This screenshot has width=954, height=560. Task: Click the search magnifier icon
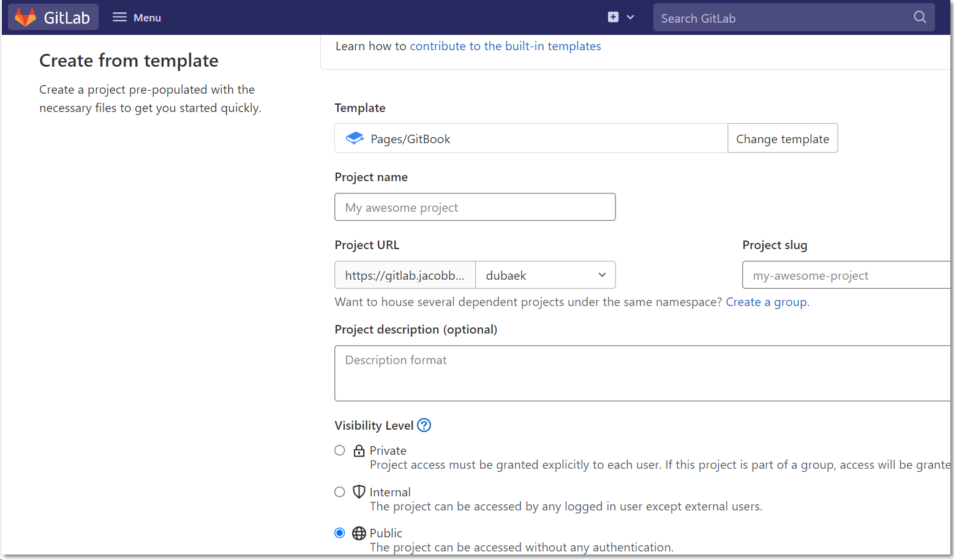(920, 17)
